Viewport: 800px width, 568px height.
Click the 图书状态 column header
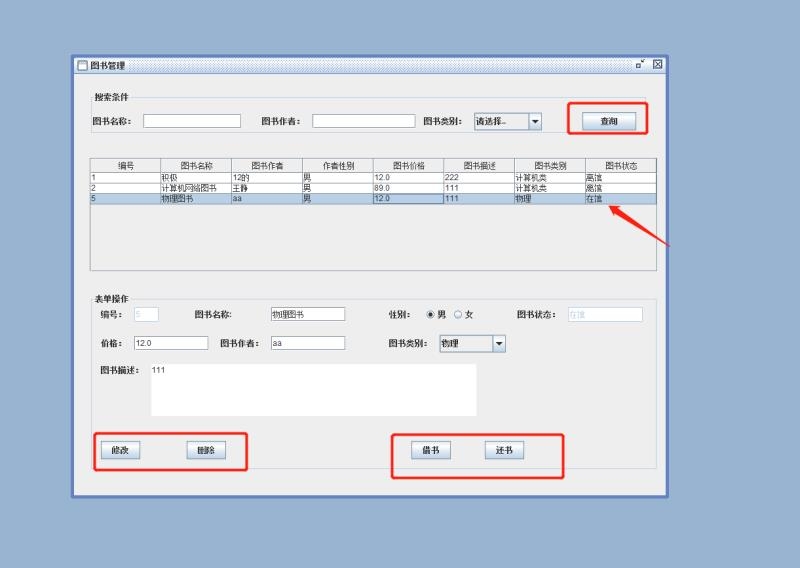pos(621,166)
